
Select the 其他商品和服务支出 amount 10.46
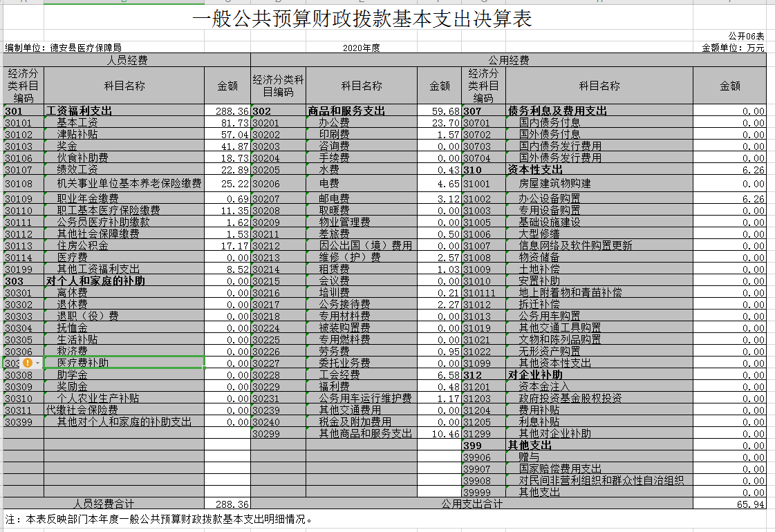pyautogui.click(x=440, y=434)
